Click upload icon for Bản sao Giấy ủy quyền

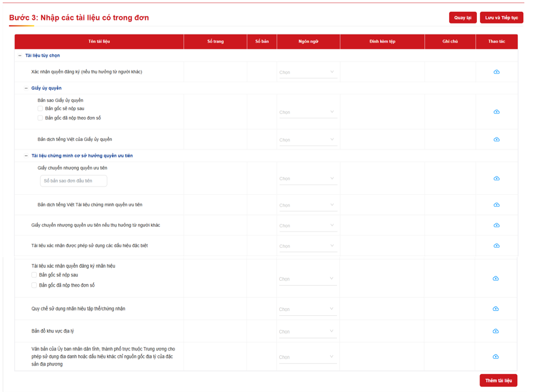coord(496,112)
